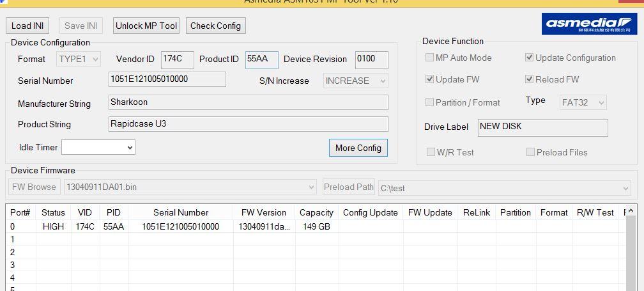Enable the Partition / Format checkbox
644x291 pixels.
(x=429, y=102)
